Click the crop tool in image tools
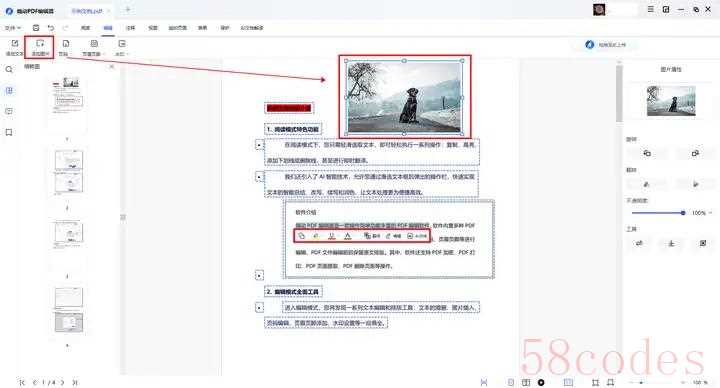720x388 pixels. tap(703, 243)
